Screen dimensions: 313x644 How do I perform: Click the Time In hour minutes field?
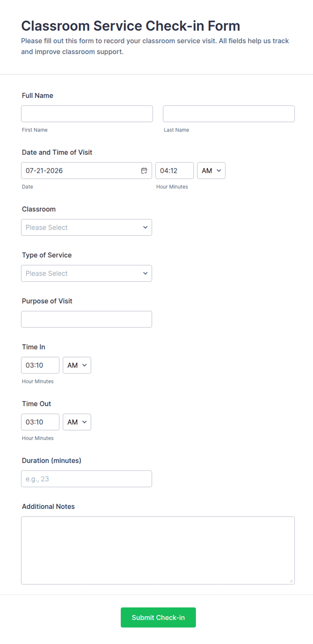(x=40, y=365)
